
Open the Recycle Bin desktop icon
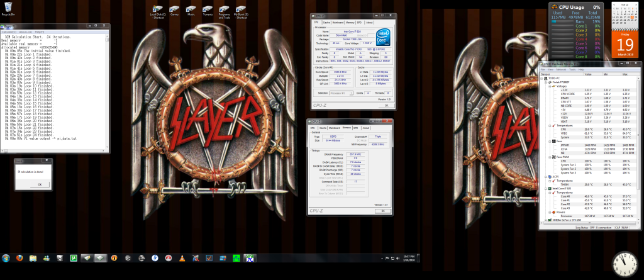[8, 8]
